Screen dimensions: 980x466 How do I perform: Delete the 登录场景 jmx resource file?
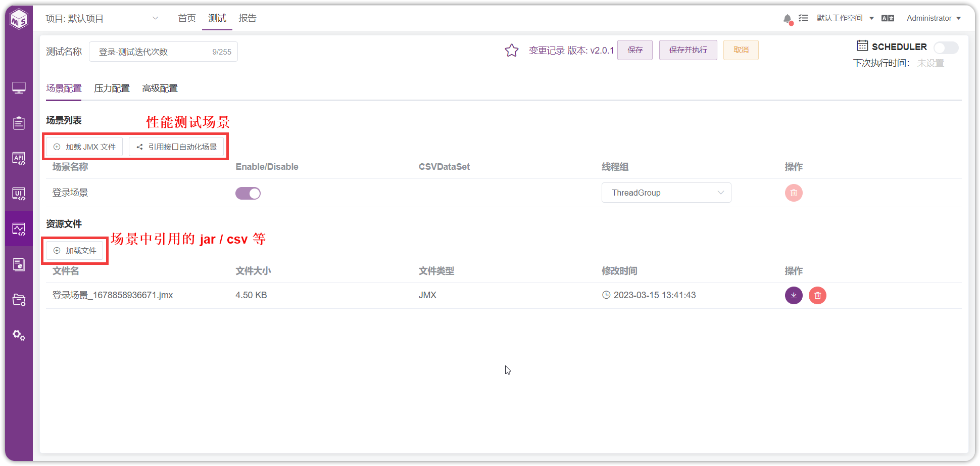tap(817, 295)
